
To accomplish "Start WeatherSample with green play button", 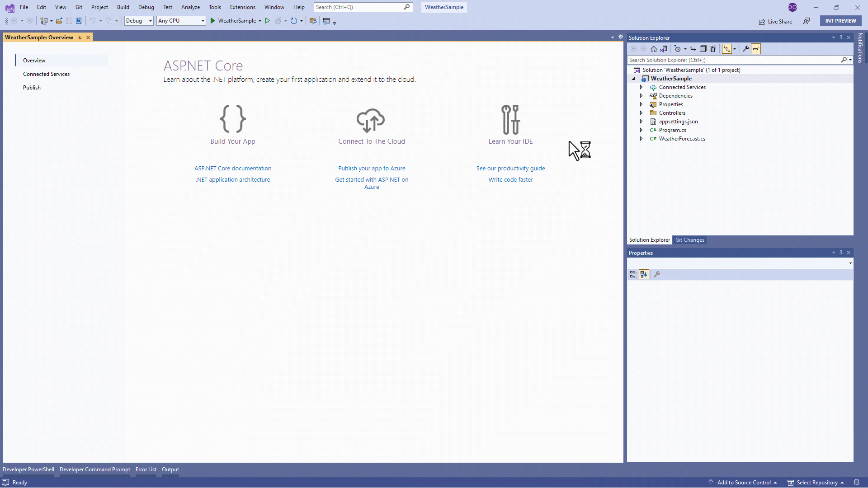I will coord(212,21).
